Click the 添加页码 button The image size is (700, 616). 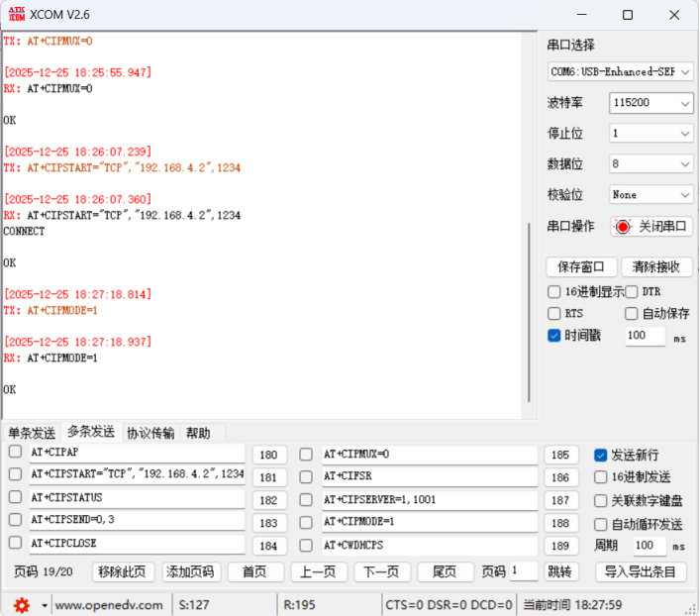[x=191, y=571]
